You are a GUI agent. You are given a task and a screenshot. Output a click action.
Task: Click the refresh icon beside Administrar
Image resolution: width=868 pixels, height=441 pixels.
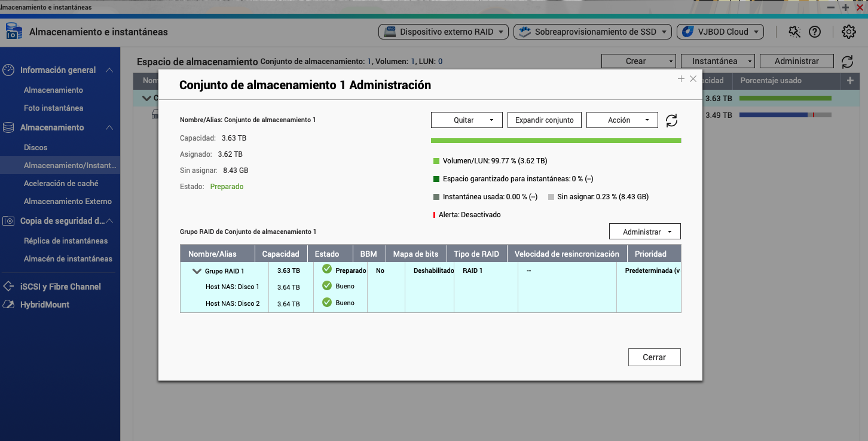847,61
